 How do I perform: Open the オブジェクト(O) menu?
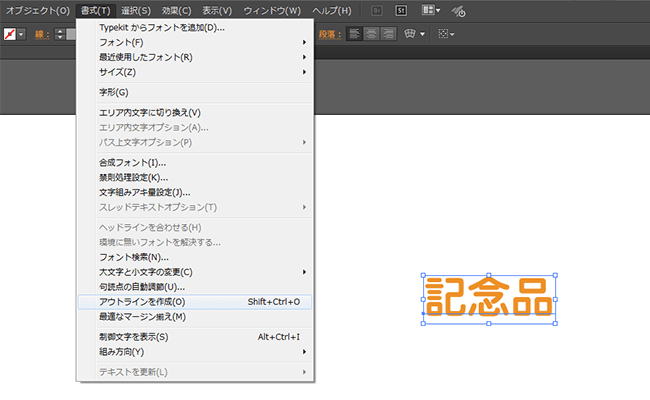coord(37,11)
